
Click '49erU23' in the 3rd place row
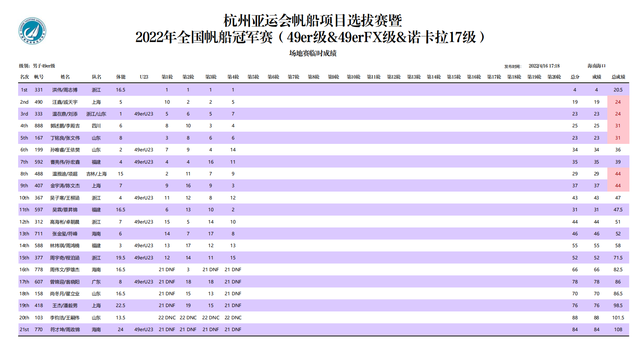click(x=144, y=114)
